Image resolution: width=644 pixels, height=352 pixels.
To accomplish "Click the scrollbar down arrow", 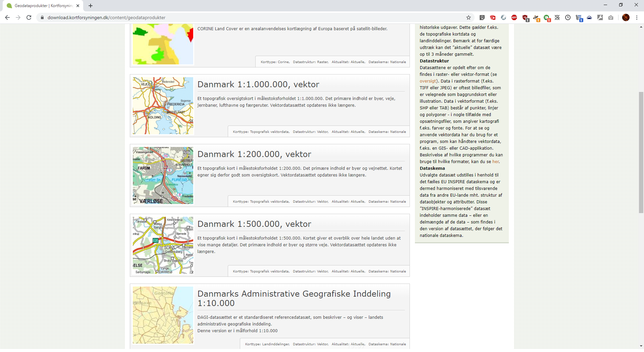I will [641, 346].
